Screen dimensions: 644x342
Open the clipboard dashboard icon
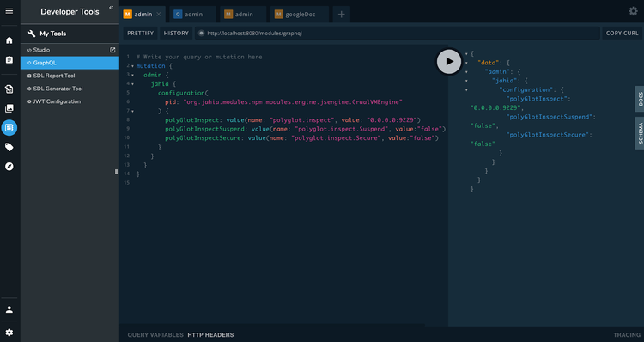pos(9,59)
